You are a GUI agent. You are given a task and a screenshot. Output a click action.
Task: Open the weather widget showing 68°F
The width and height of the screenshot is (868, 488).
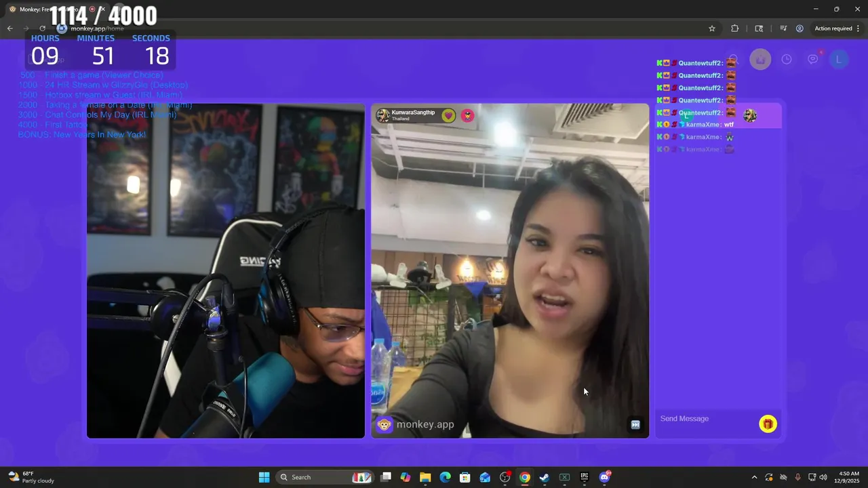31,477
